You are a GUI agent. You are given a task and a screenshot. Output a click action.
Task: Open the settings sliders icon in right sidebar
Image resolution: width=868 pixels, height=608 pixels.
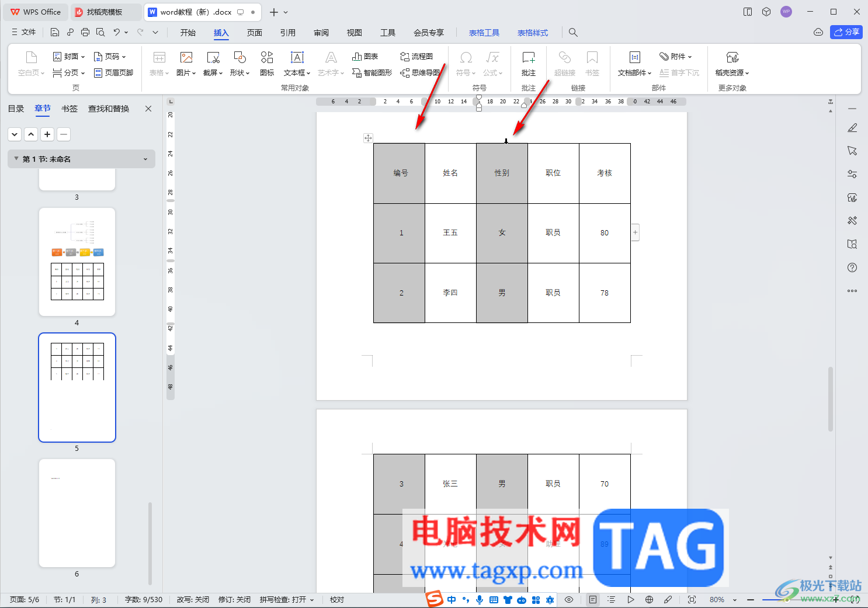coord(852,174)
